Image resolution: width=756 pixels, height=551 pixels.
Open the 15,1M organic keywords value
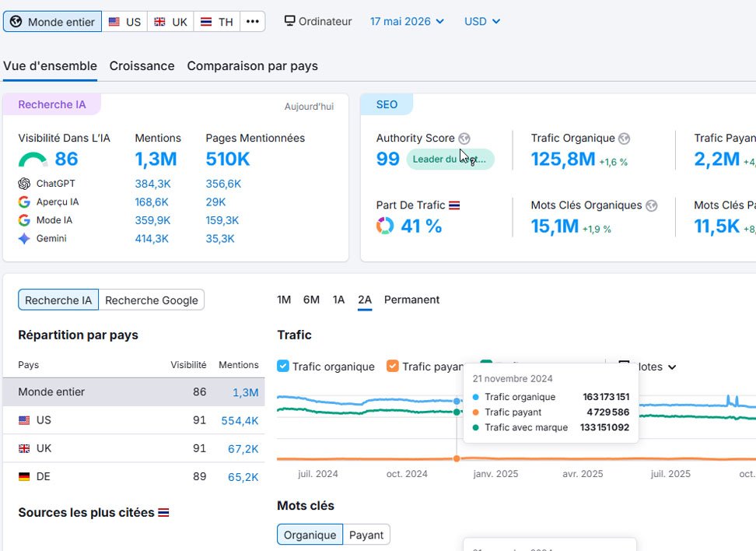pos(555,226)
